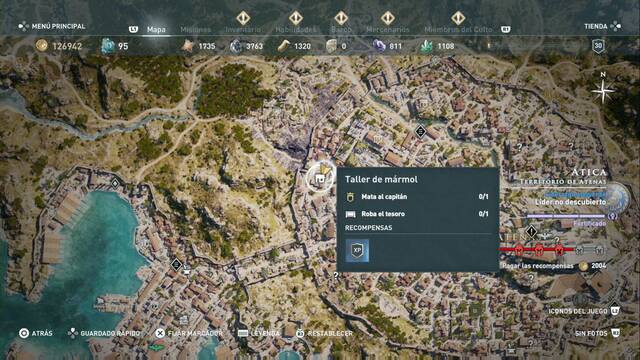Click the north compass star
640x360 pixels.
(x=603, y=91)
